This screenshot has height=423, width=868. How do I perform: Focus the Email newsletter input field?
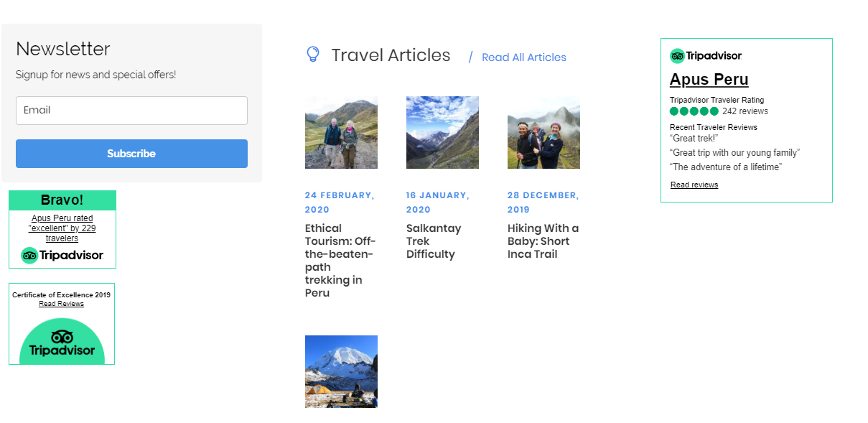coord(131,111)
